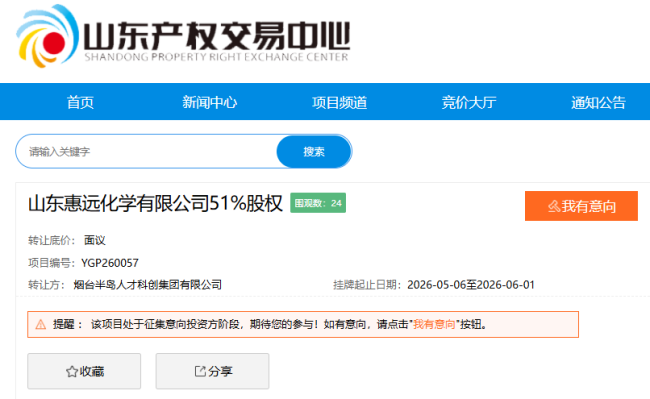Open the 新闻中心 news center menu
650x399 pixels.
click(x=210, y=102)
